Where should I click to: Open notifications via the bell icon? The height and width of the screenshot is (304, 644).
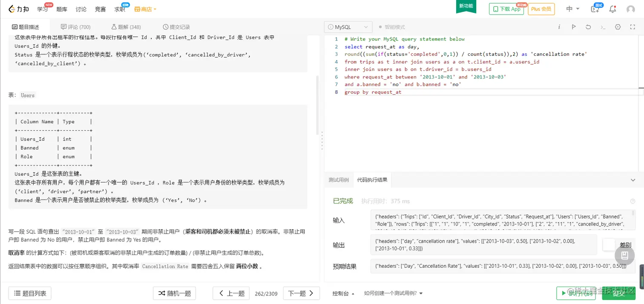612,9
